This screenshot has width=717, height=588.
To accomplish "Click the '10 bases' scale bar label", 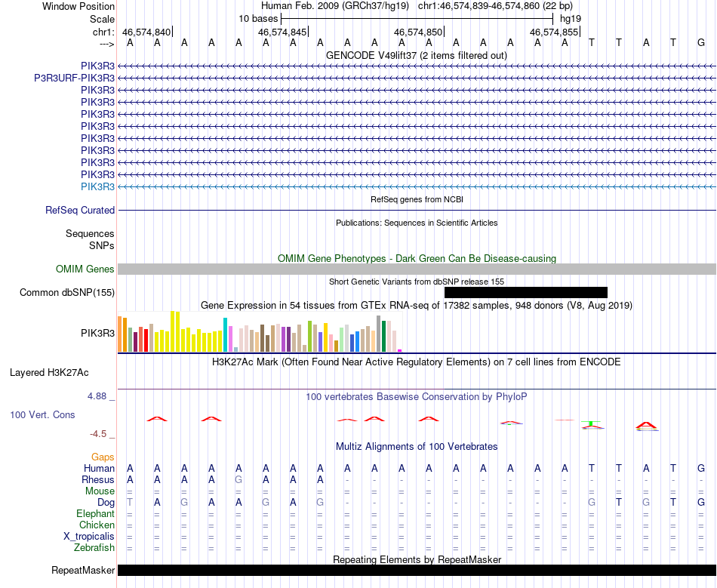I will pyautogui.click(x=258, y=19).
